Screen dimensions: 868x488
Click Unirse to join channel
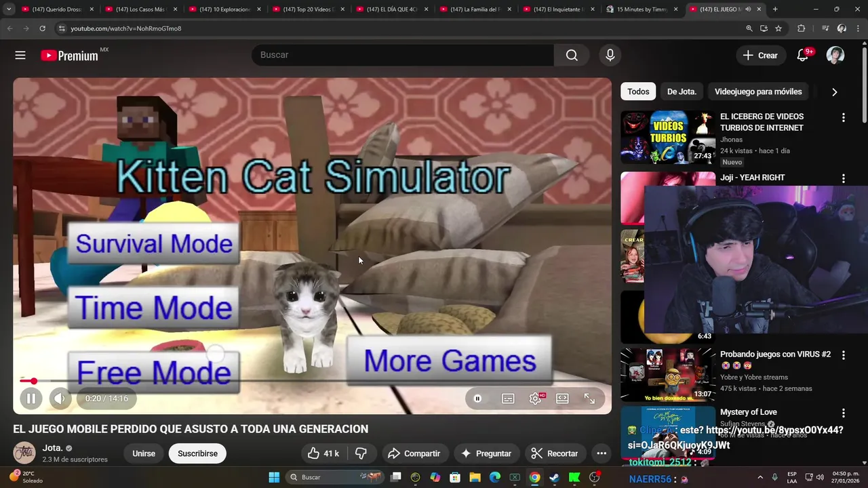point(144,453)
